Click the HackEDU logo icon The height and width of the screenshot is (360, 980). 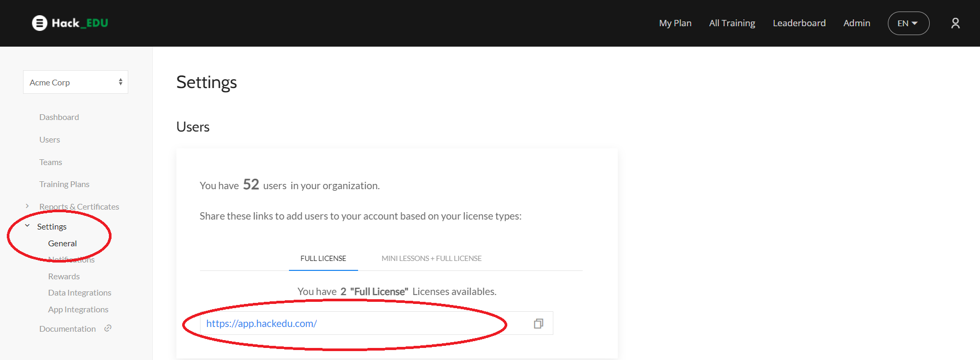click(x=39, y=23)
